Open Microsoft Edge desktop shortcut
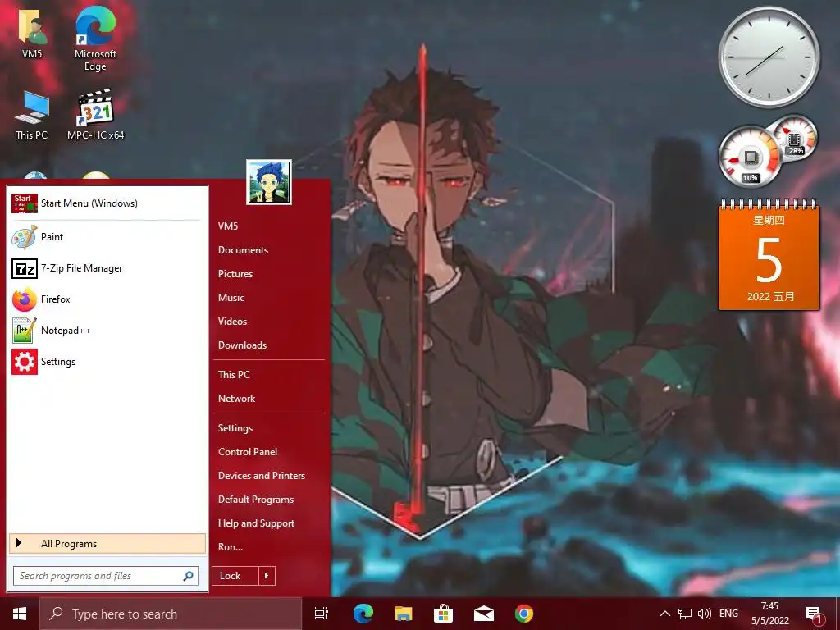The height and width of the screenshot is (630, 840). 95,39
